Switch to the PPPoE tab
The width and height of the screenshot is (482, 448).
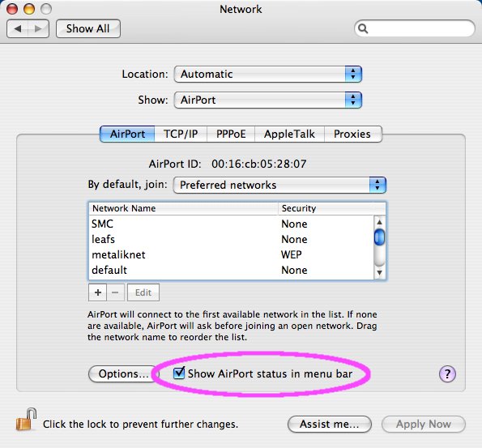(x=231, y=134)
